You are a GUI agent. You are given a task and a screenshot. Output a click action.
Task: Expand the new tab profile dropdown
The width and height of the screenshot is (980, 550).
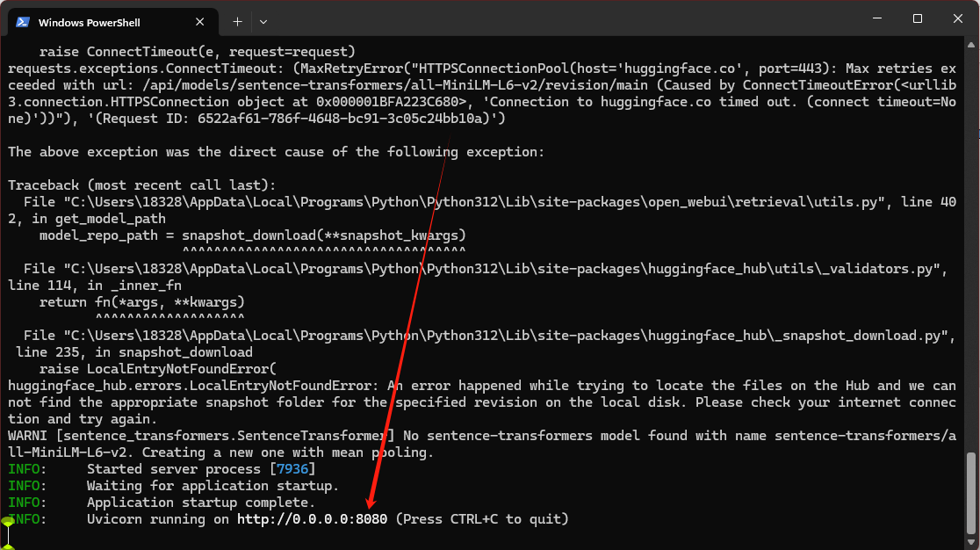click(x=263, y=21)
